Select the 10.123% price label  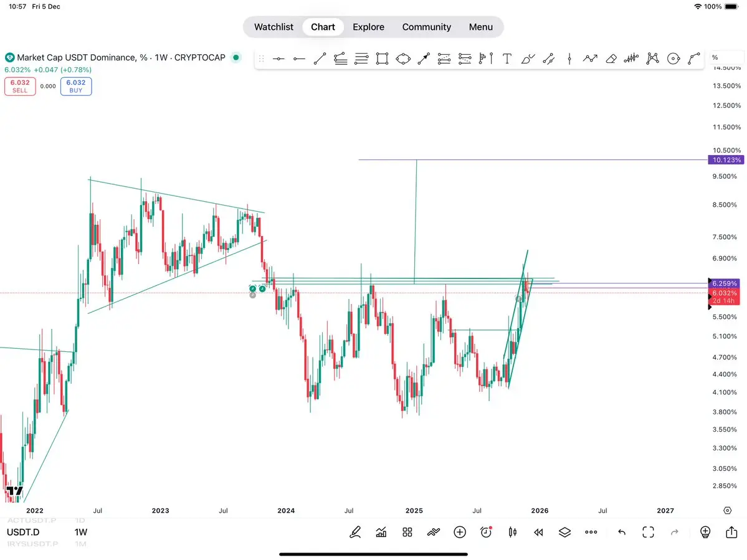pos(726,160)
